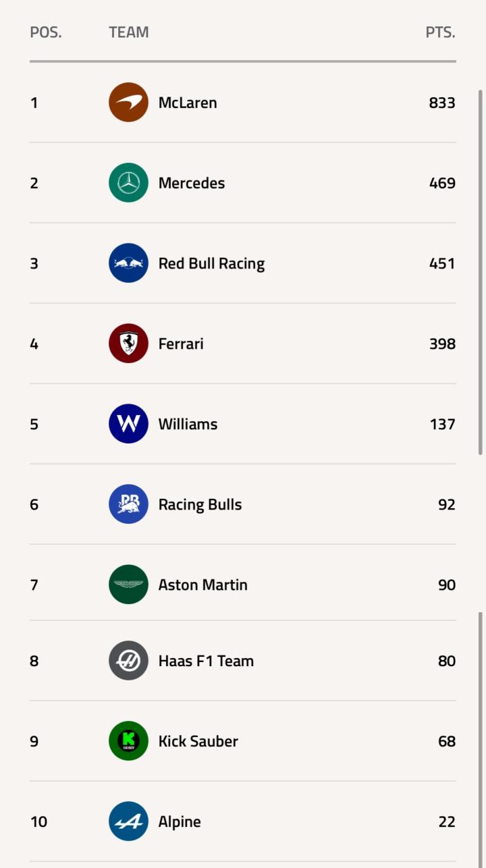The height and width of the screenshot is (868, 486).
Task: Open the McLaren team name link
Action: (x=188, y=103)
